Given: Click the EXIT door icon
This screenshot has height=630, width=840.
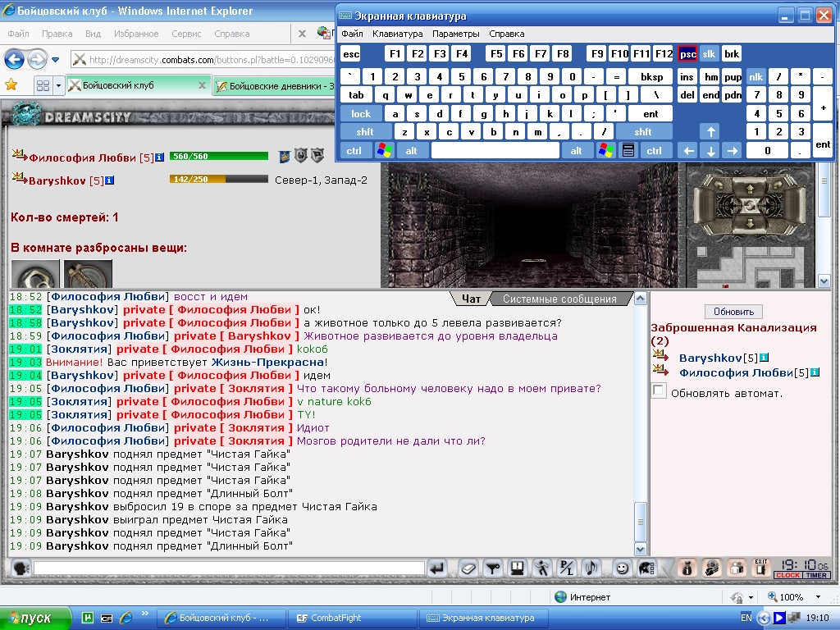Looking at the screenshot, I should (x=760, y=568).
